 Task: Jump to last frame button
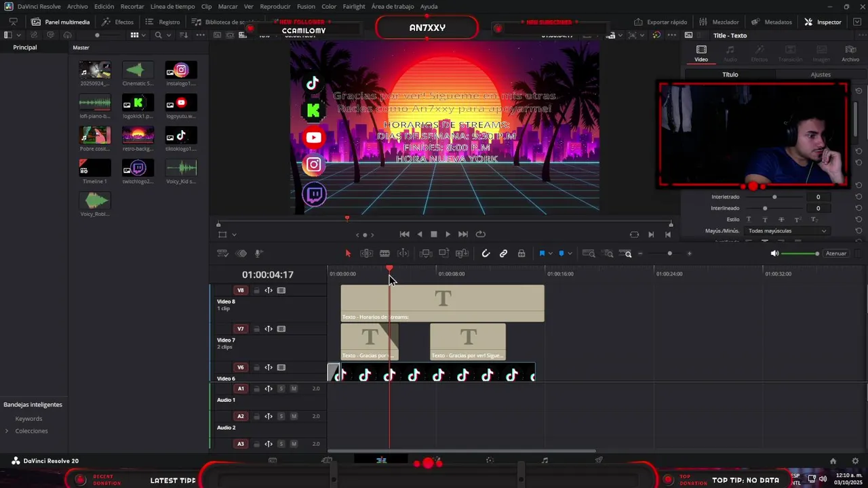coord(463,235)
